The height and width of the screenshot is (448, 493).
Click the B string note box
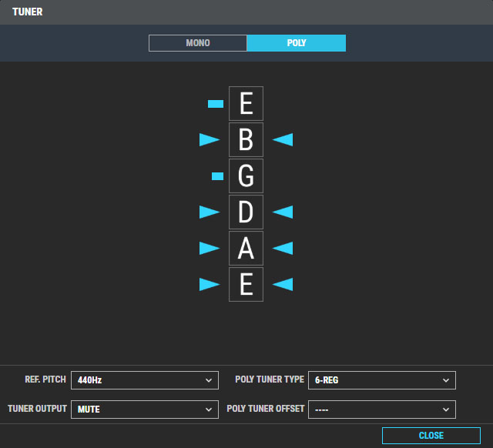[x=246, y=140]
